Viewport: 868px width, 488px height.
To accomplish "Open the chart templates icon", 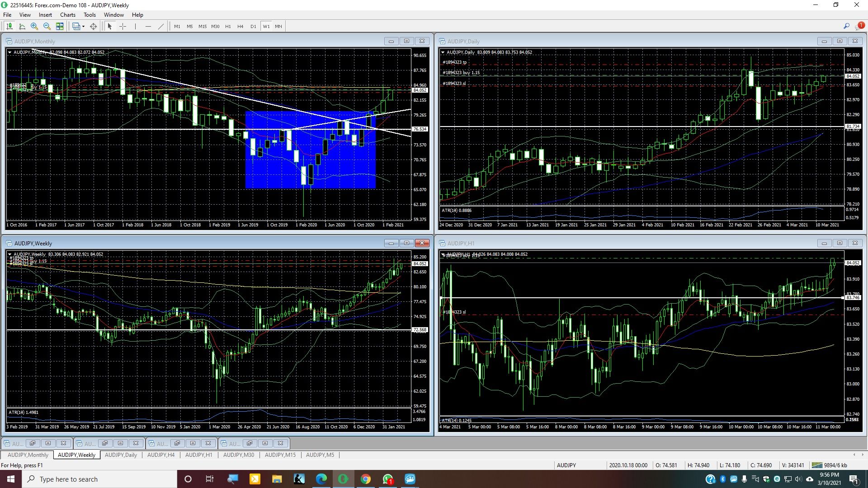I will coord(76,26).
